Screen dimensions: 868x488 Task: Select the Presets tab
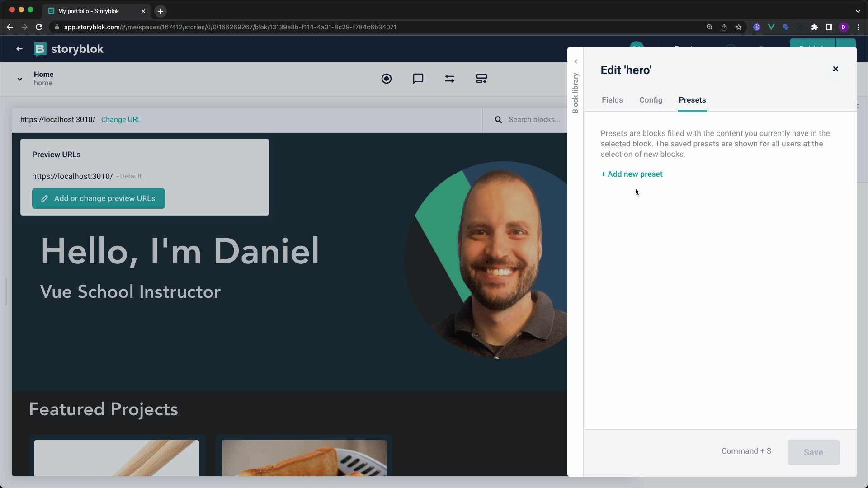coord(692,100)
